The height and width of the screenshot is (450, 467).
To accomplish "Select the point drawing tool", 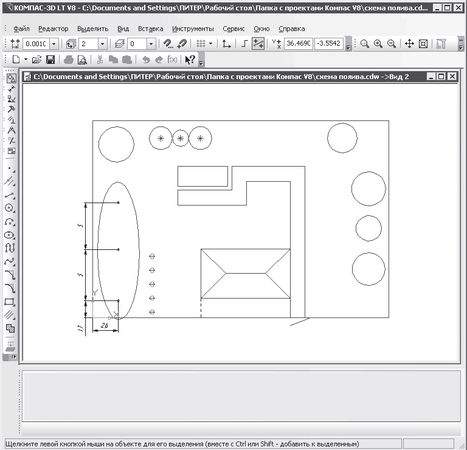I will click(x=10, y=169).
